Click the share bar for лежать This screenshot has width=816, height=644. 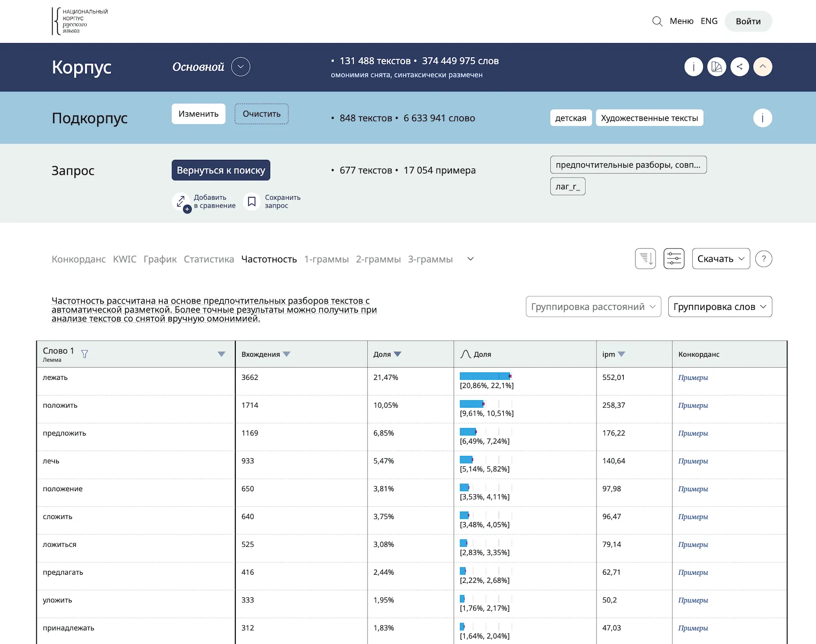coord(486,376)
